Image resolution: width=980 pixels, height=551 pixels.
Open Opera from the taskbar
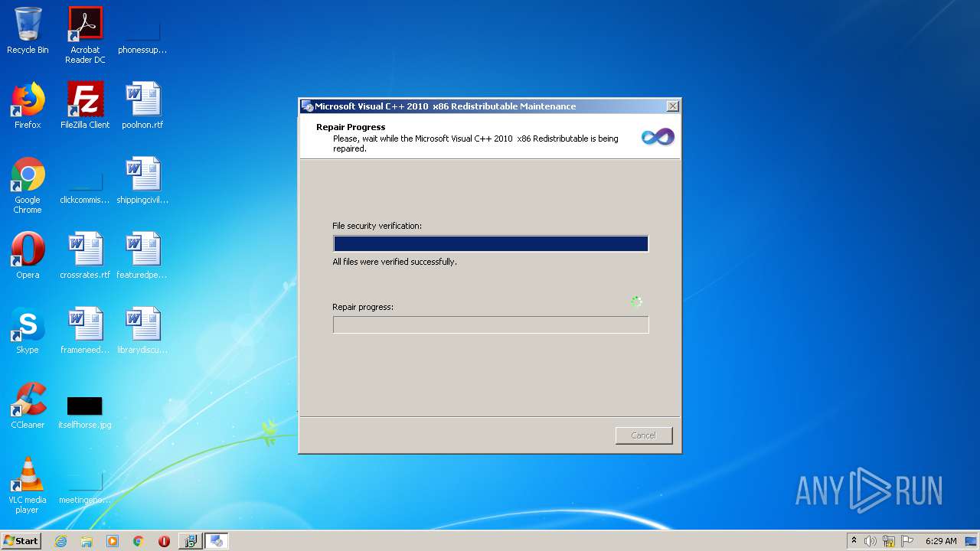(164, 541)
